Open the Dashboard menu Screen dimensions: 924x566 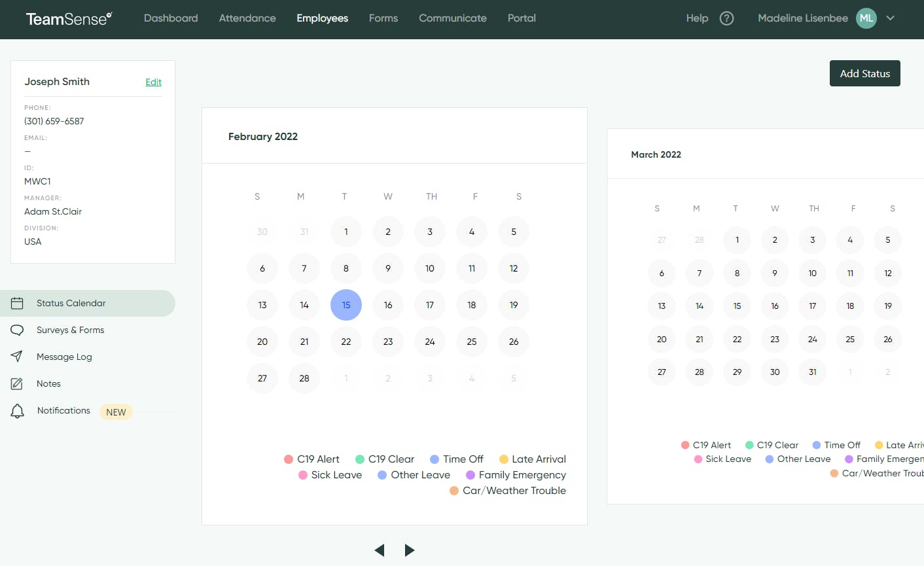coord(171,18)
